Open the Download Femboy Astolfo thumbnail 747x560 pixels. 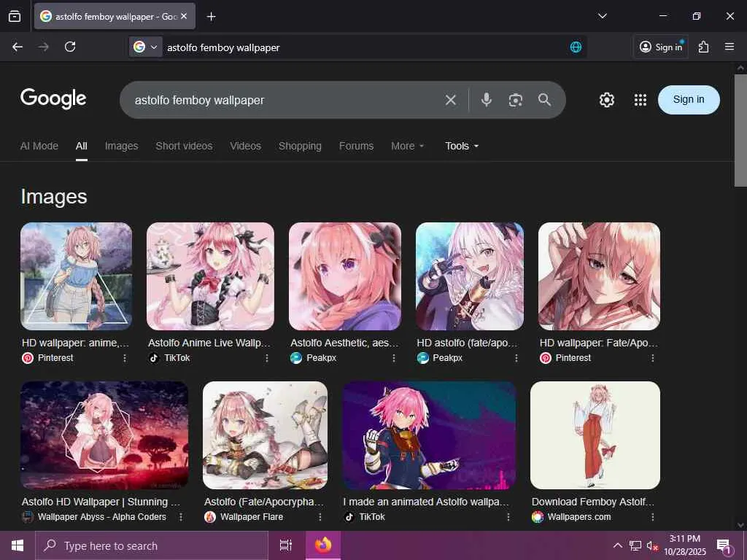click(595, 435)
